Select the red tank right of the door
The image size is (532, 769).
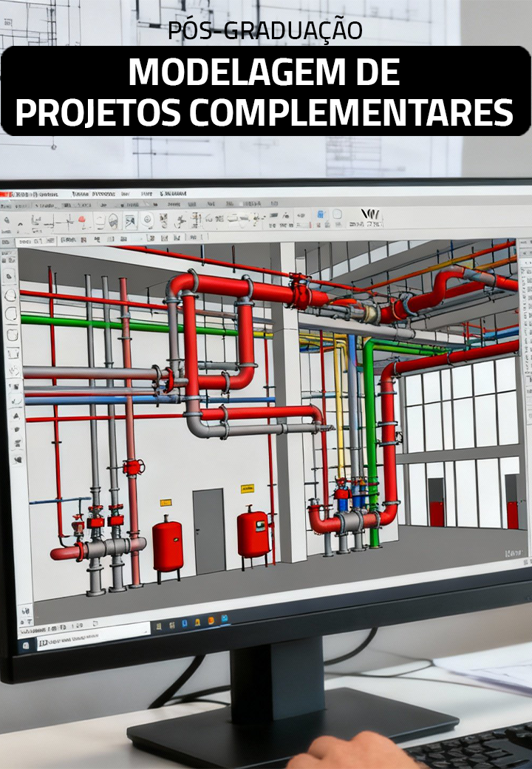253,534
